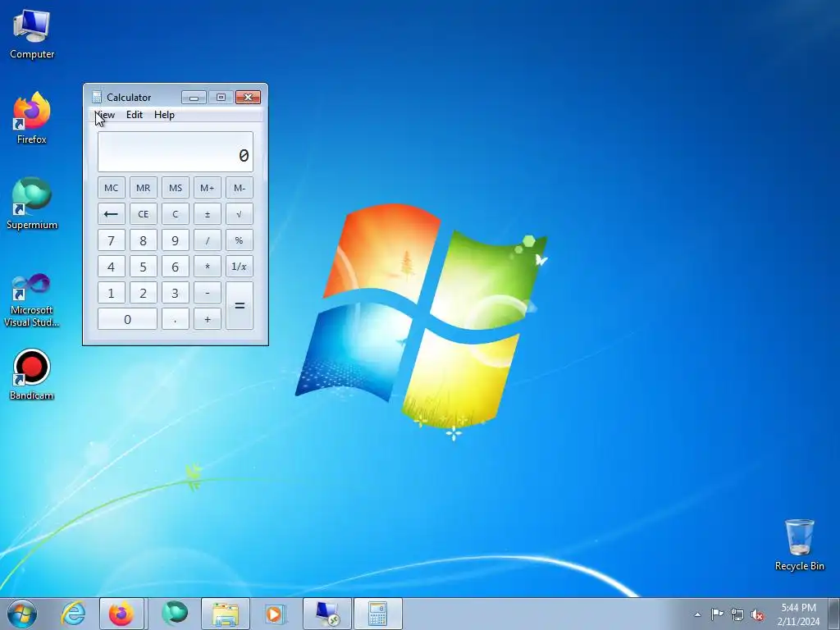
Task: Select the Microsoft Visual Studio desktop shortcut
Action: [x=32, y=300]
